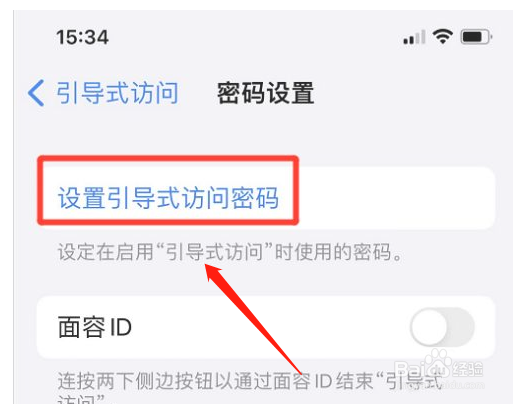Tap the battery indicator icon
The image size is (514, 404).
[476, 37]
